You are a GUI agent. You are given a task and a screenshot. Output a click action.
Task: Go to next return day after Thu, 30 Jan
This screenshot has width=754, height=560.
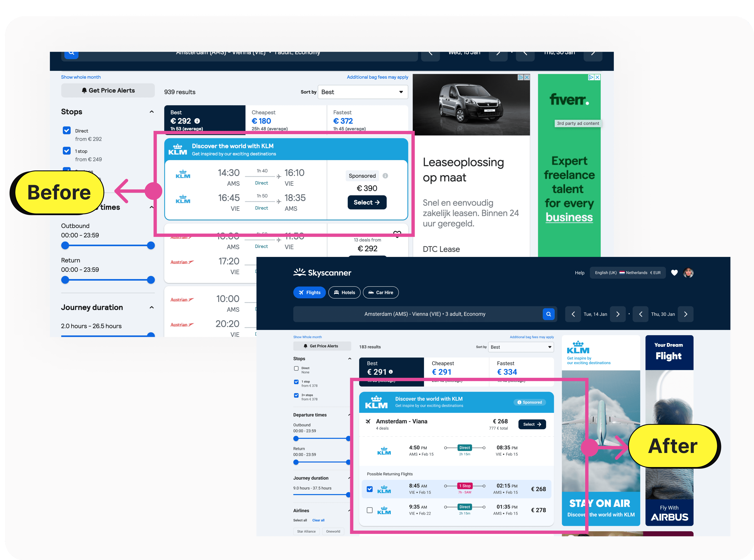(685, 314)
